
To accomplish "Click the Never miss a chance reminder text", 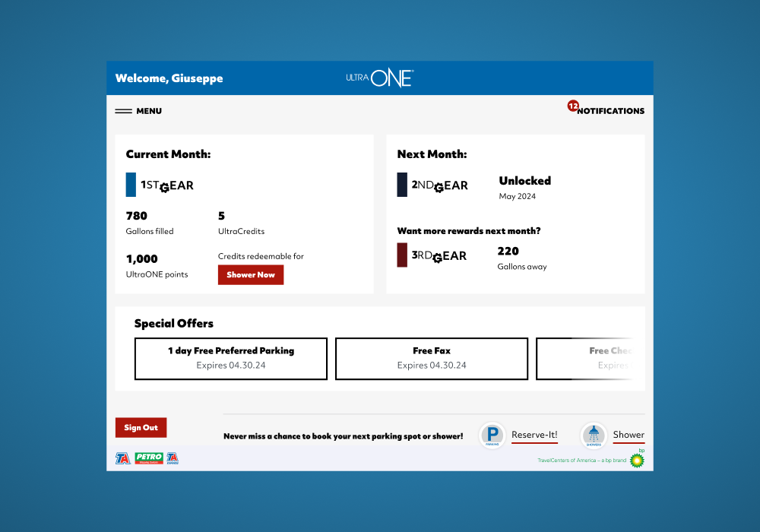I will (344, 436).
